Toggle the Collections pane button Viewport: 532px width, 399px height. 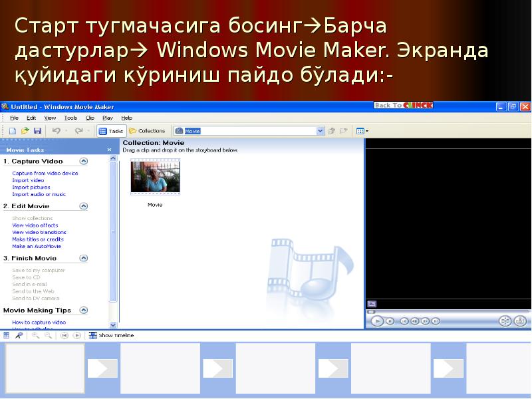point(147,131)
